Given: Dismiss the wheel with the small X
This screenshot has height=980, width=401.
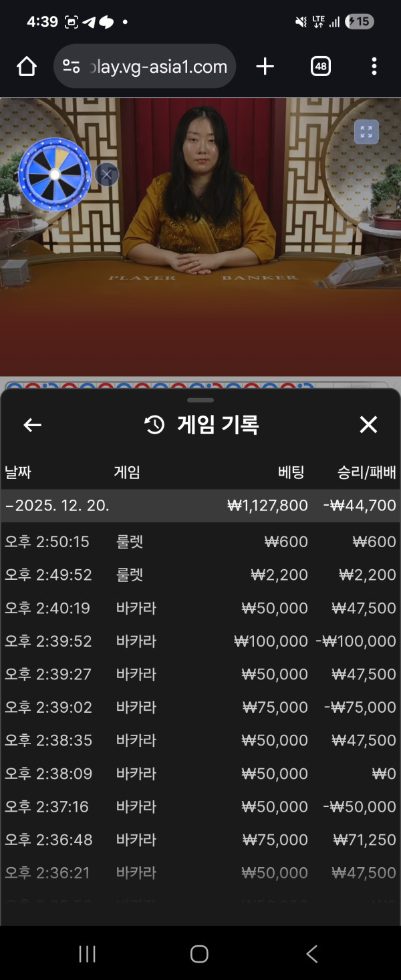Looking at the screenshot, I should [107, 174].
